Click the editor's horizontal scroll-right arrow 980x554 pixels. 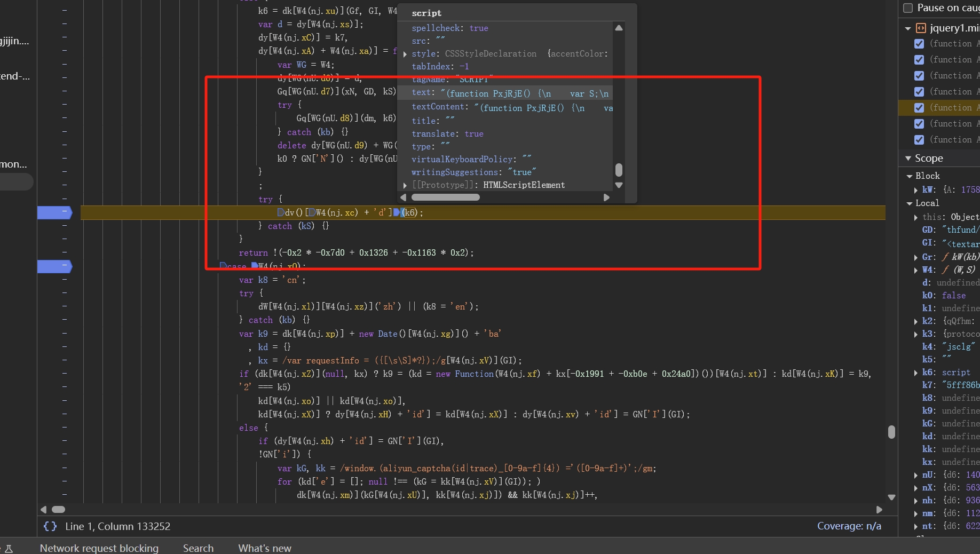[879, 510]
